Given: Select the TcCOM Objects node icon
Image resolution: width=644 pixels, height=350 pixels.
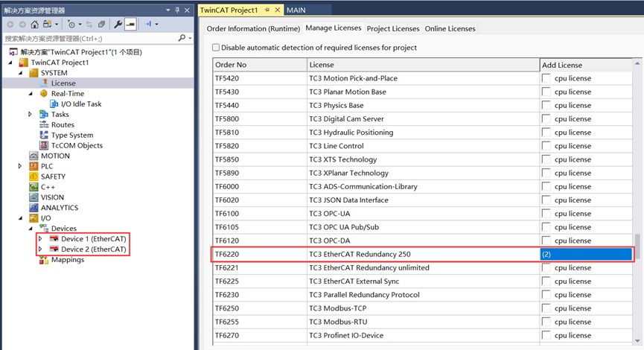Looking at the screenshot, I should pos(44,145).
